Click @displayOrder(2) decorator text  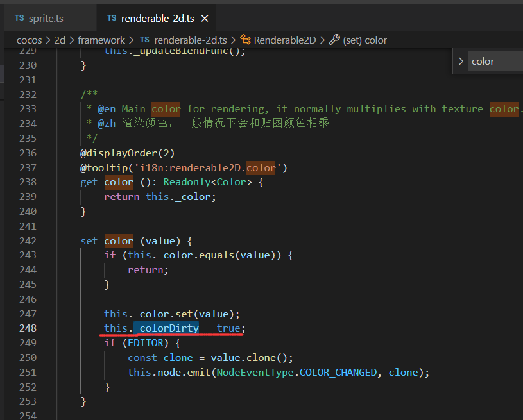tap(128, 153)
